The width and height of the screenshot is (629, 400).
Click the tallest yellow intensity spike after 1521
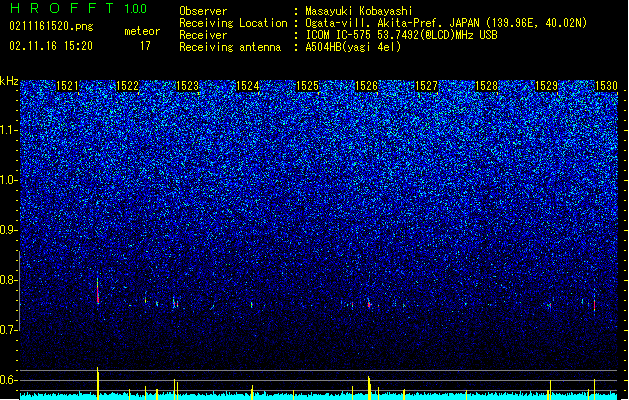click(x=97, y=383)
